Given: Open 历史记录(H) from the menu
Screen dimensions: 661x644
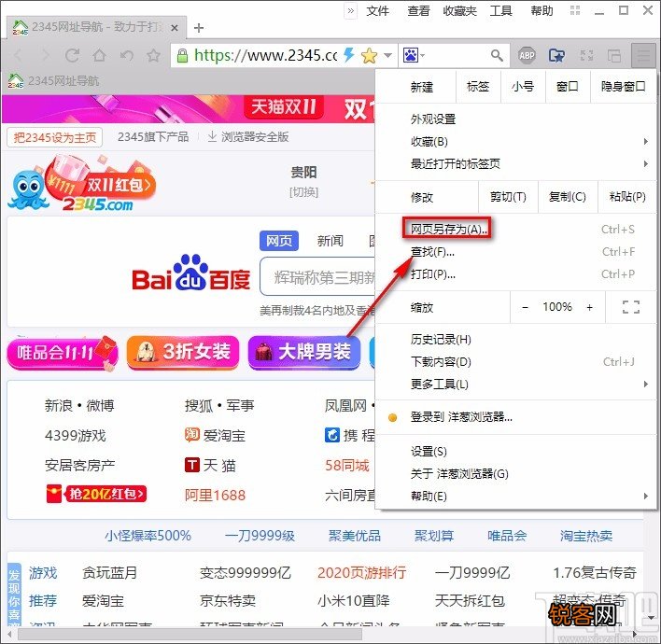Looking at the screenshot, I should pyautogui.click(x=515, y=340).
